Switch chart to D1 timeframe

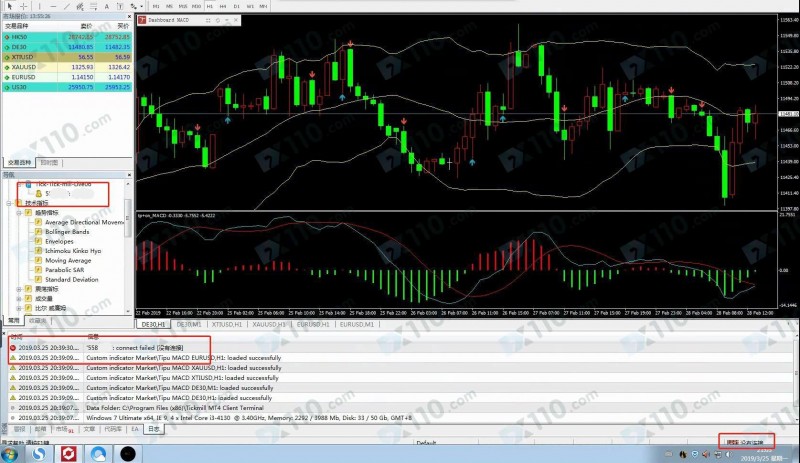click(236, 6)
